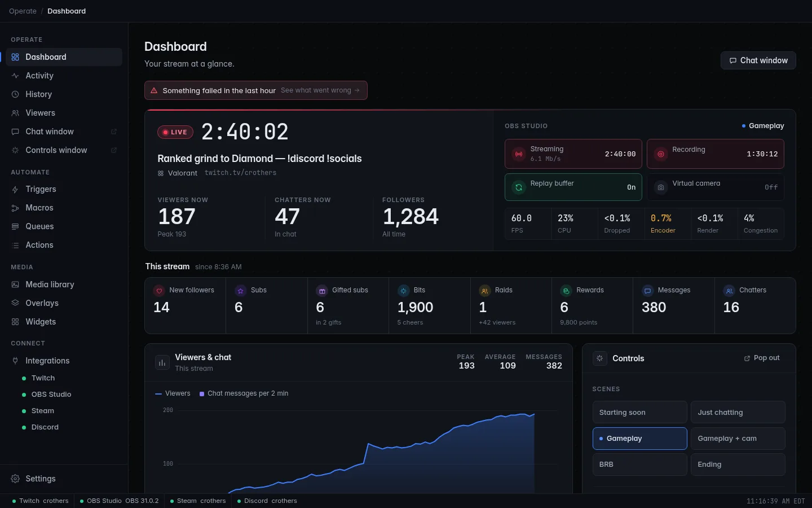Image resolution: width=812 pixels, height=508 pixels.
Task: Click the external-link icon beside Chat window
Action: 113,132
